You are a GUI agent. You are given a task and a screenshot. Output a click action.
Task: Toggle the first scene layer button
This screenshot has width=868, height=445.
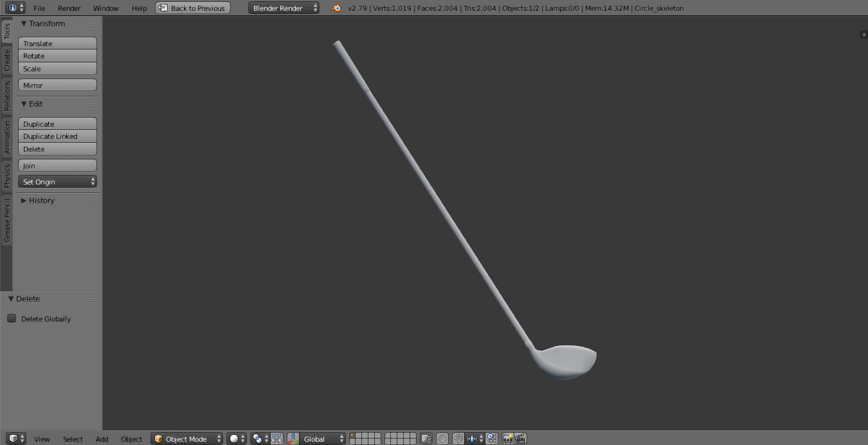[x=353, y=435]
